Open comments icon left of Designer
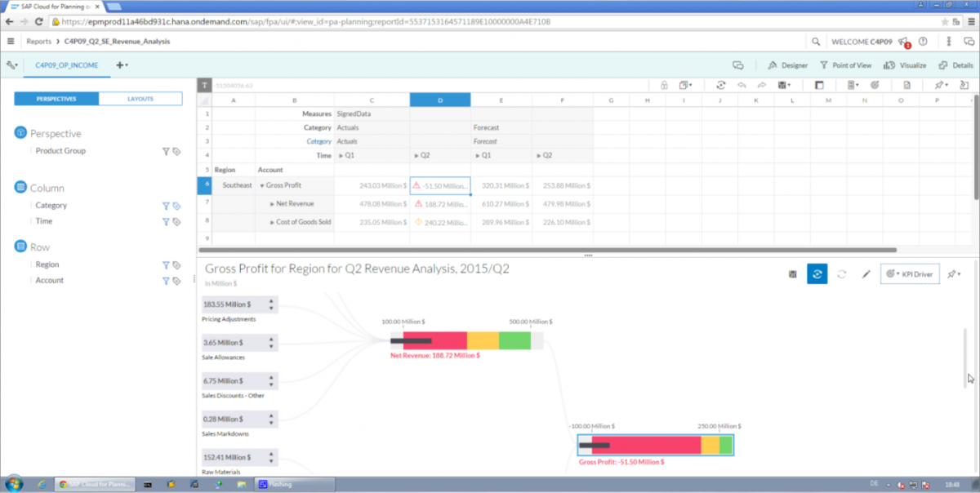This screenshot has height=493, width=980. tap(737, 65)
